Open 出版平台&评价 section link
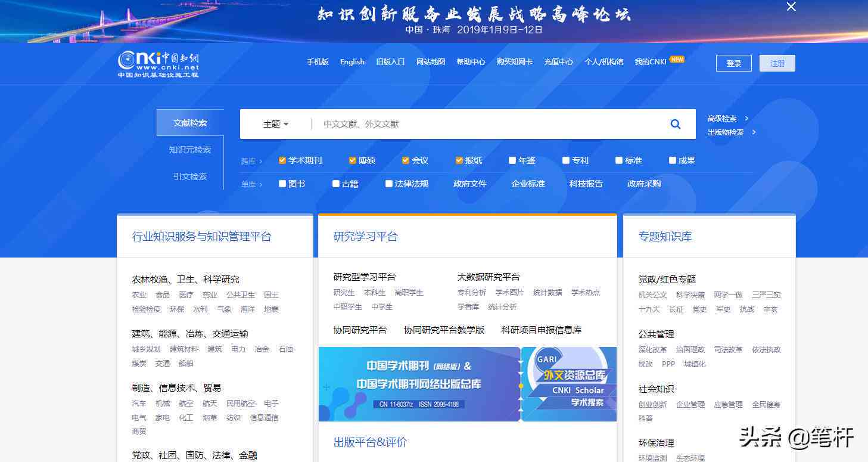Screen dimensions: 868x462 370,442
